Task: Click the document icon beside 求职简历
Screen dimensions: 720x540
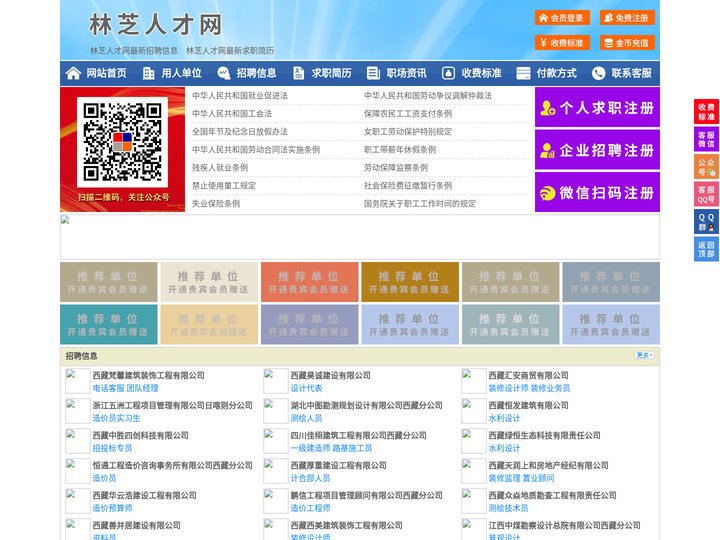Action: 298,73
